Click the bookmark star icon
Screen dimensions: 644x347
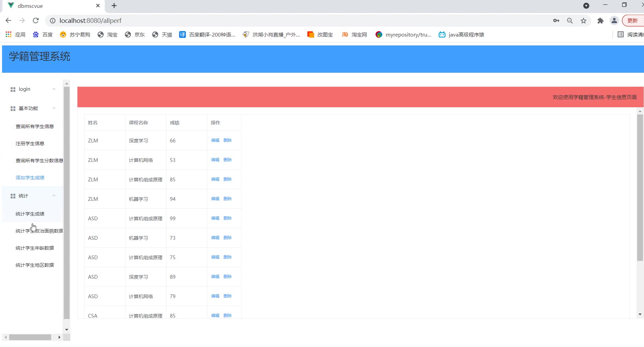[584, 20]
